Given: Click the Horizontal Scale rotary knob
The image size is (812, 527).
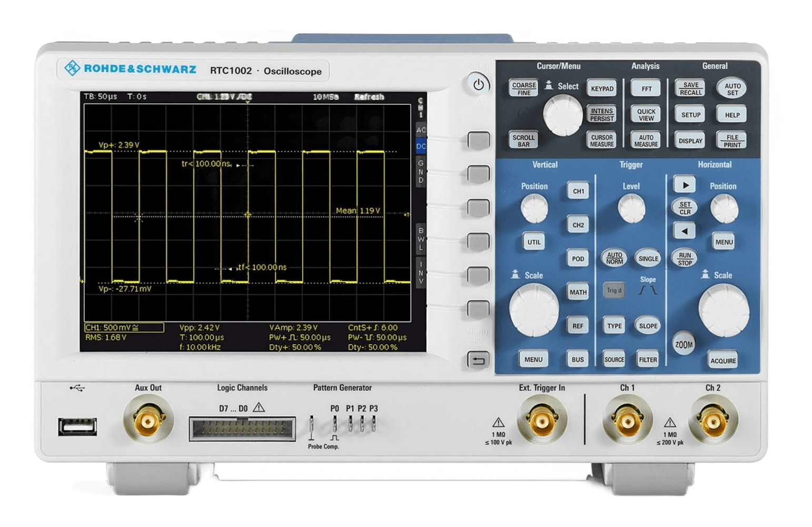Looking at the screenshot, I should tap(724, 310).
